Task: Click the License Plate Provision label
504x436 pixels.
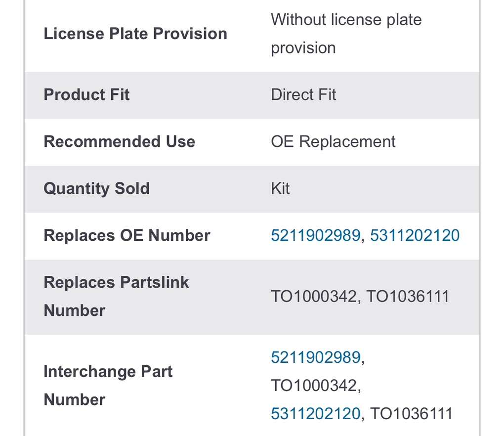Action: point(135,34)
